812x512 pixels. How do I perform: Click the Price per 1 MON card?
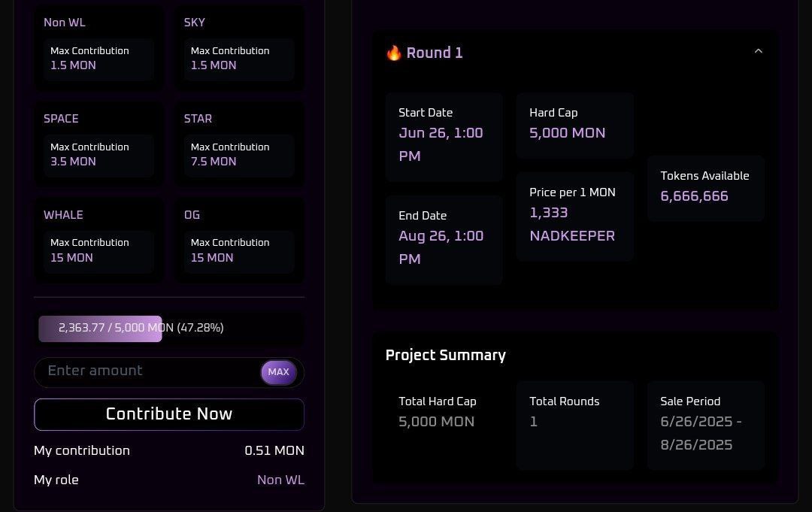[x=574, y=216]
